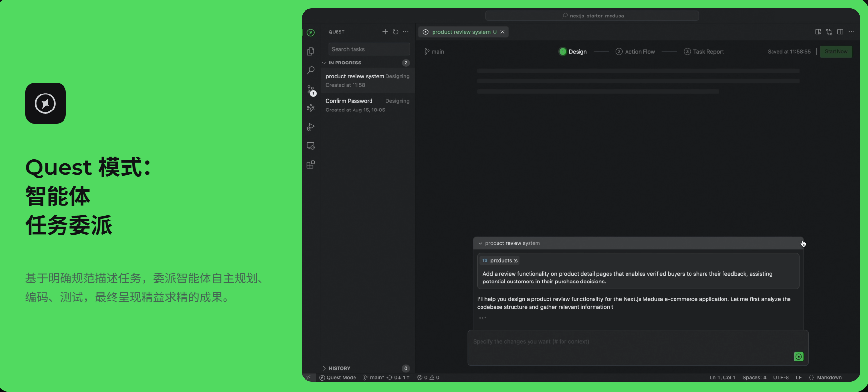The width and height of the screenshot is (868, 392).
Task: Click the QUEST panel title
Action: (x=337, y=32)
